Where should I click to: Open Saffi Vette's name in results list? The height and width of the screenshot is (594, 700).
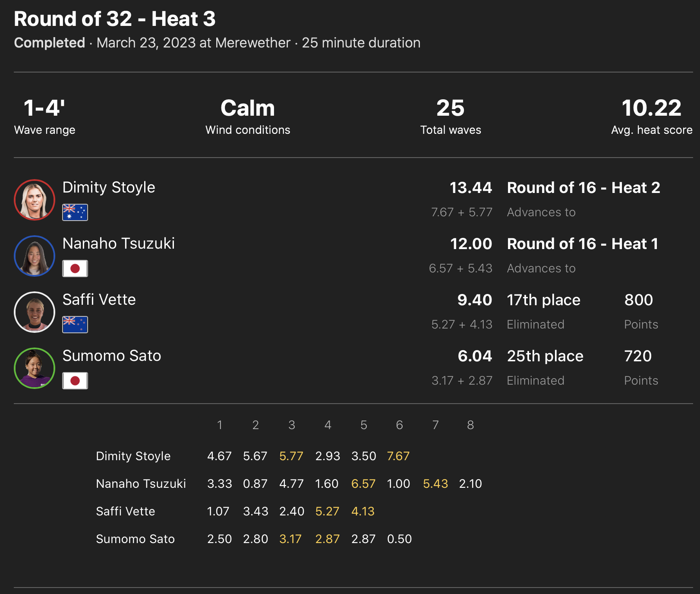pyautogui.click(x=99, y=300)
